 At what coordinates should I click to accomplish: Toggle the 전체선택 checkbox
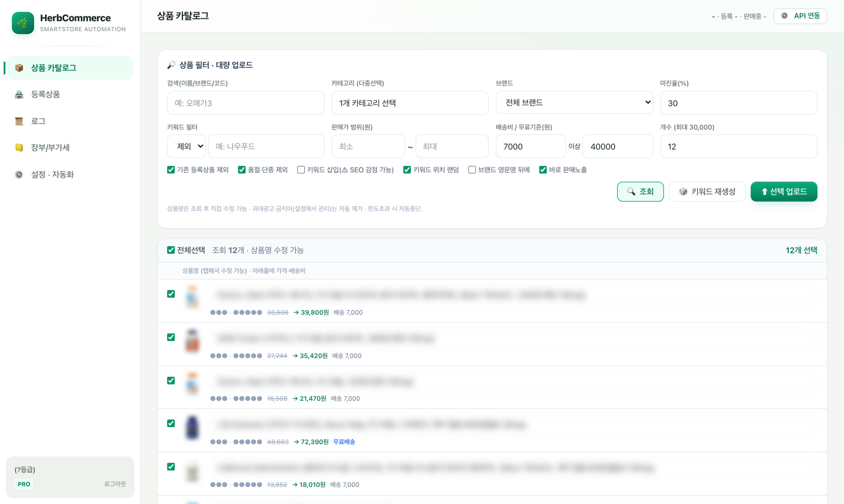171,250
